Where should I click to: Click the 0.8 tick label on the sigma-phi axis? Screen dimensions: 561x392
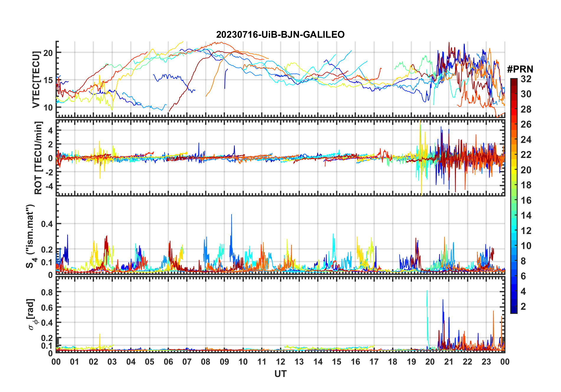point(47,292)
